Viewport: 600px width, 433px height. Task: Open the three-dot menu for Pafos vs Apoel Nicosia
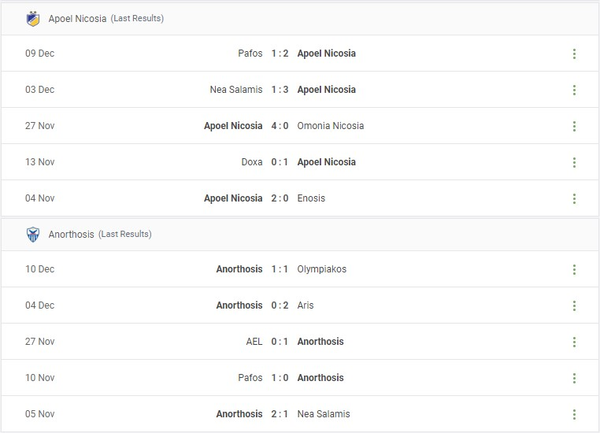(x=574, y=54)
